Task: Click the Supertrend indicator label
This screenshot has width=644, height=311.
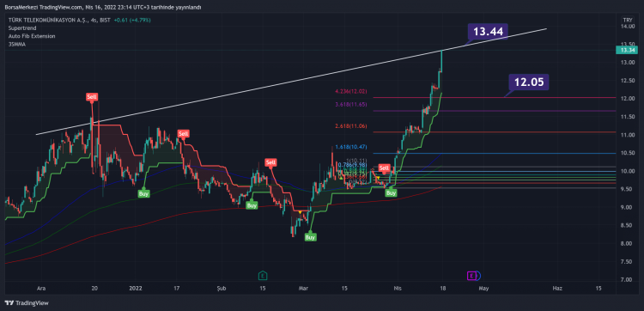Action: click(22, 28)
